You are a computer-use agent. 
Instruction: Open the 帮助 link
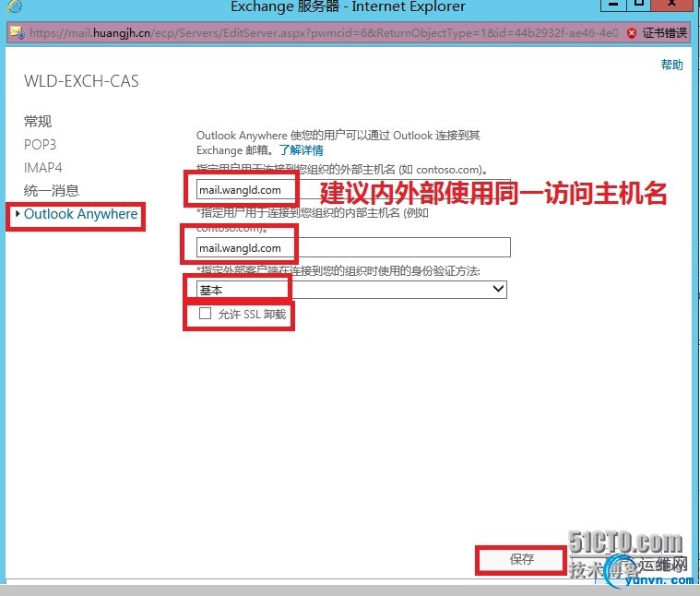click(x=672, y=66)
